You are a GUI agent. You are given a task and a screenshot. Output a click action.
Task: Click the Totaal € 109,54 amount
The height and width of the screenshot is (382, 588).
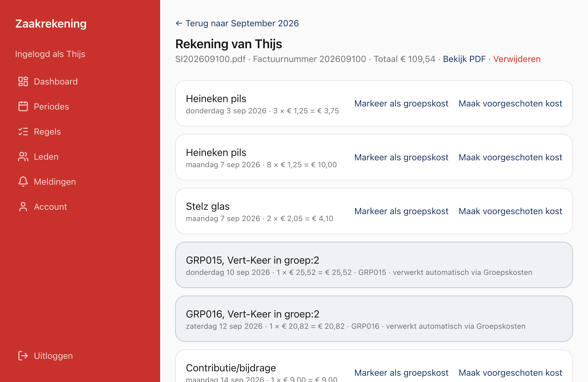point(404,59)
